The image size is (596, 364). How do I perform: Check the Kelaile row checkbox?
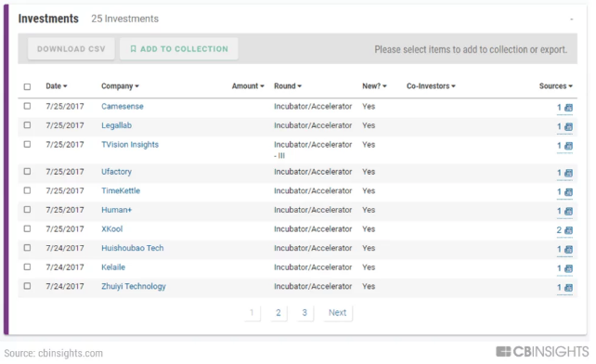[x=27, y=267]
